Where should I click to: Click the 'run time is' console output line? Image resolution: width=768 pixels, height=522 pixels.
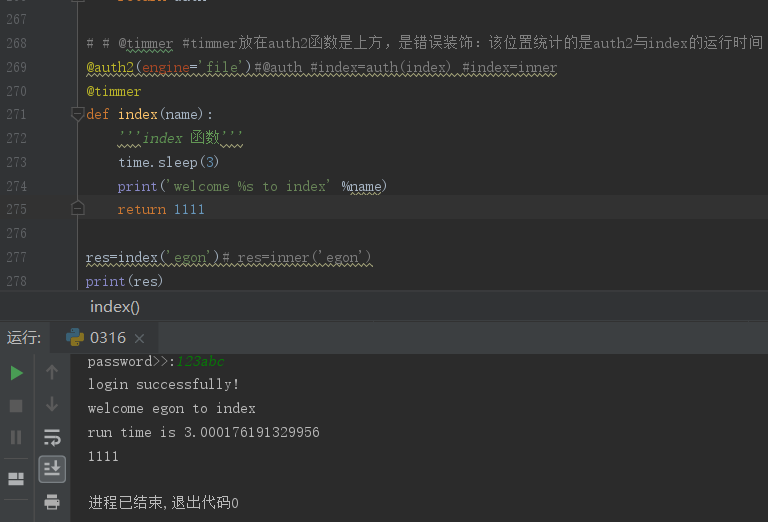[x=203, y=433]
